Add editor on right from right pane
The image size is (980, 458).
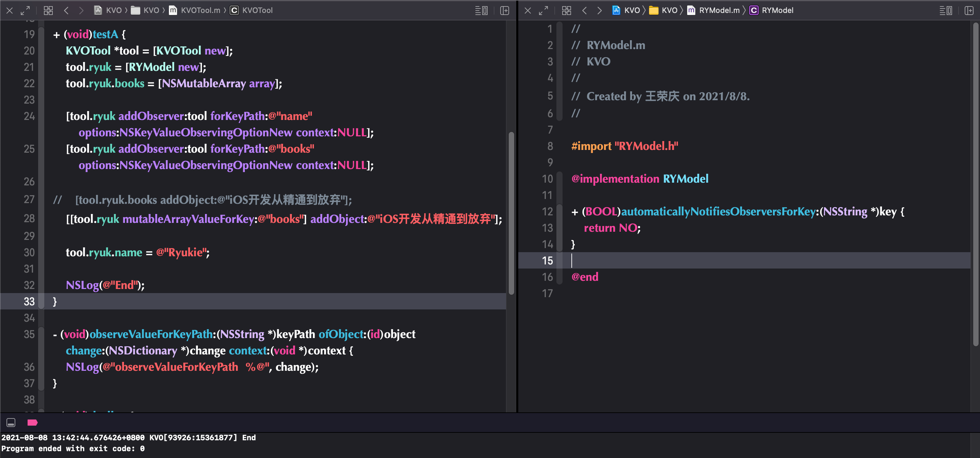click(x=969, y=10)
